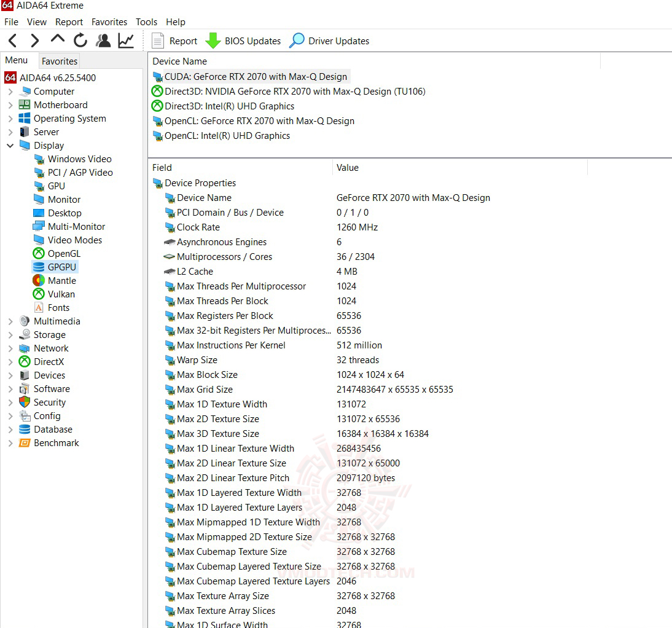The image size is (672, 628).
Task: Click the Forward navigation arrow
Action: pyautogui.click(x=35, y=41)
